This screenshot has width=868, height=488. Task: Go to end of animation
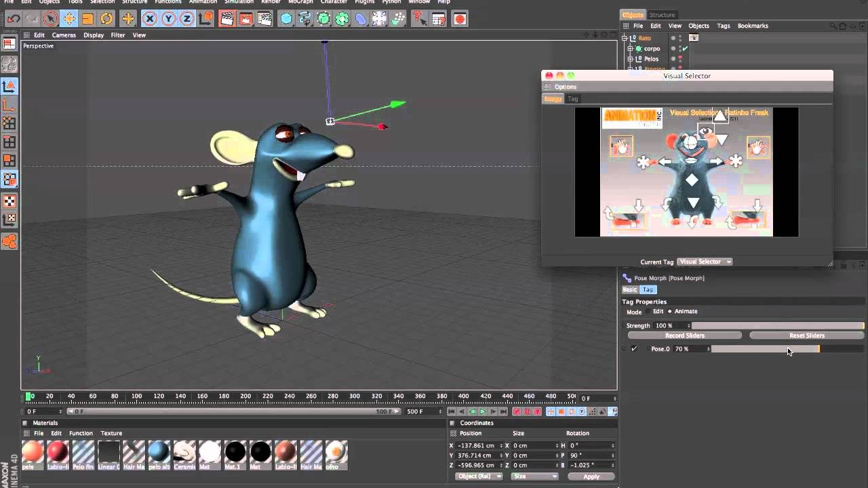point(503,411)
